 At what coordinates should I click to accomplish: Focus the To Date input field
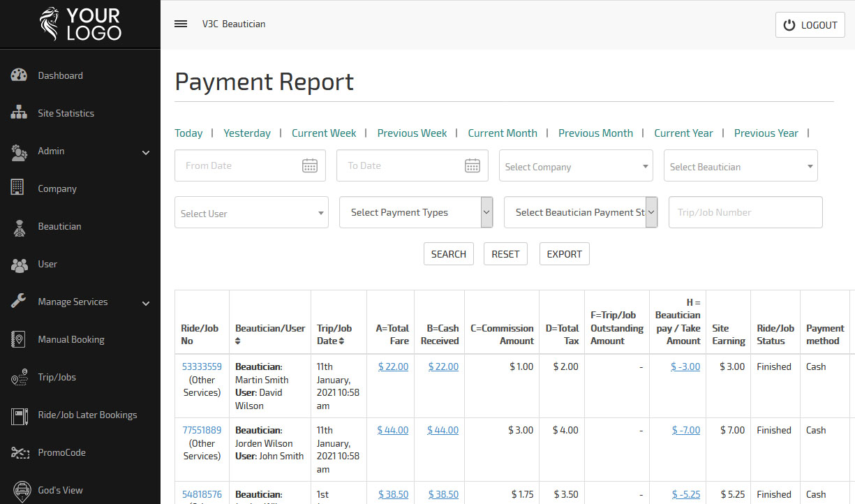click(412, 165)
